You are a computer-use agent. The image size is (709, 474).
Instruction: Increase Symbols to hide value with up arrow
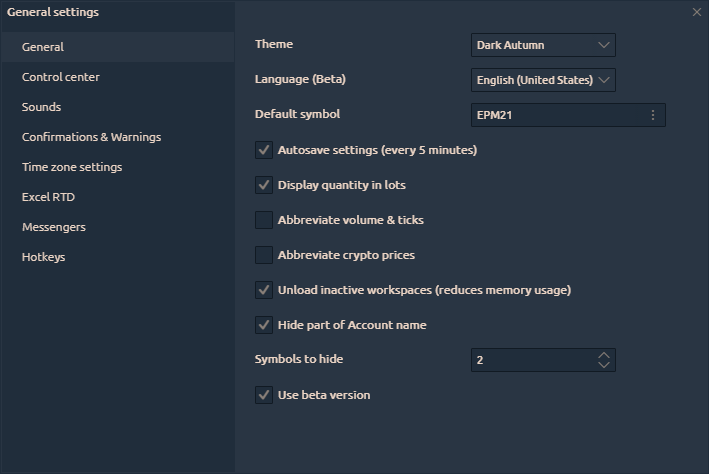tap(603, 354)
